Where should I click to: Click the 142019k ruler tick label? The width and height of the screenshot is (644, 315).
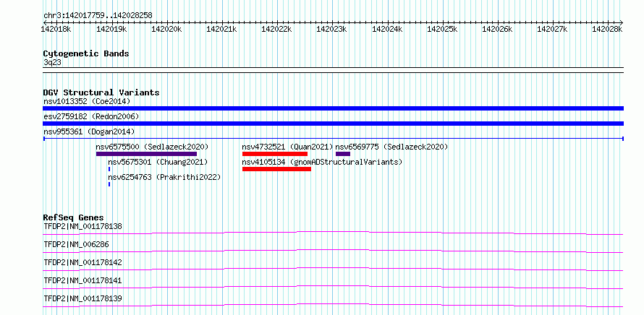tap(111, 29)
